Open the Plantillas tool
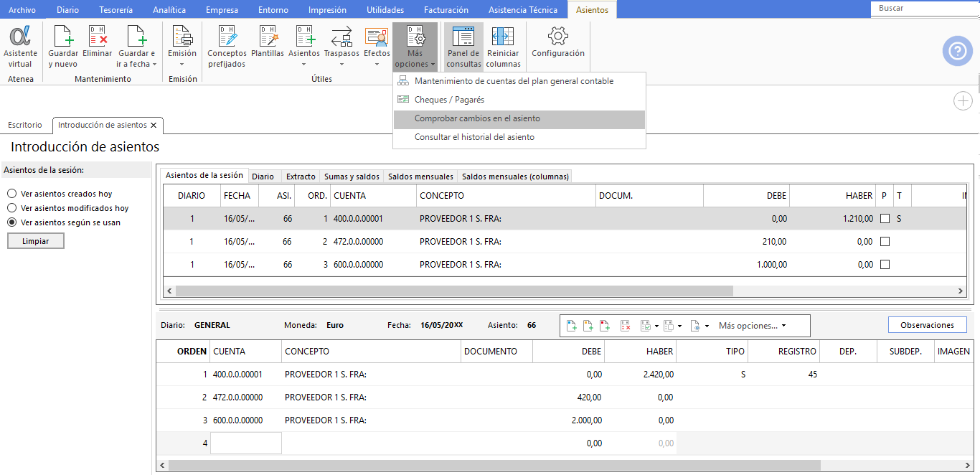 tap(268, 42)
